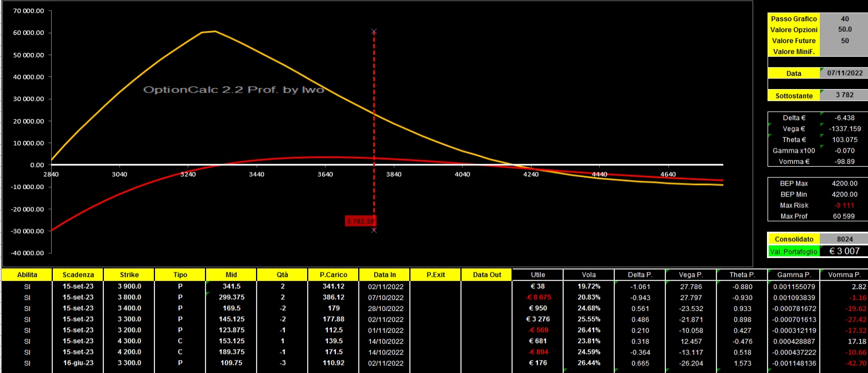Click the Mid value 169.5

tap(231, 308)
